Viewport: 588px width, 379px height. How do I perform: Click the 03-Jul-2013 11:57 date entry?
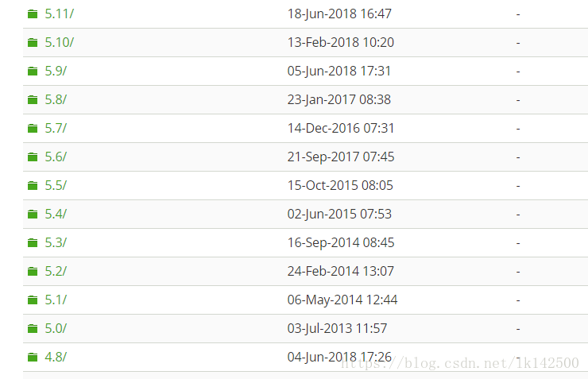(337, 329)
